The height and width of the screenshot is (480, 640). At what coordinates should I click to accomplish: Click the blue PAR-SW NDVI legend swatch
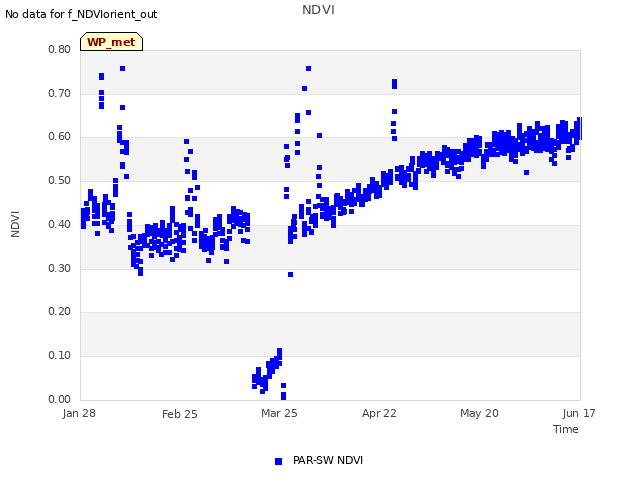[278, 461]
